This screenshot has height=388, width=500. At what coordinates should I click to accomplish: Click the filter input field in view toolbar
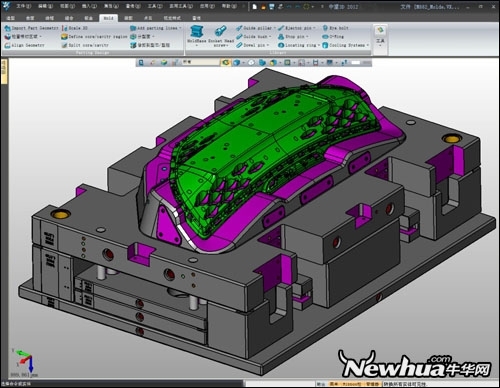coord(200,62)
